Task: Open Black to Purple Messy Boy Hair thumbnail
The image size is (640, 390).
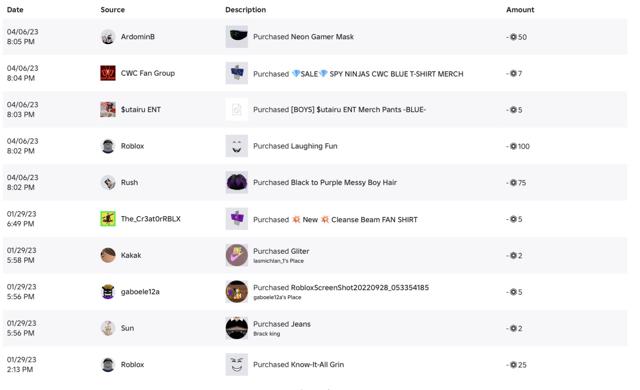Action: (x=237, y=182)
